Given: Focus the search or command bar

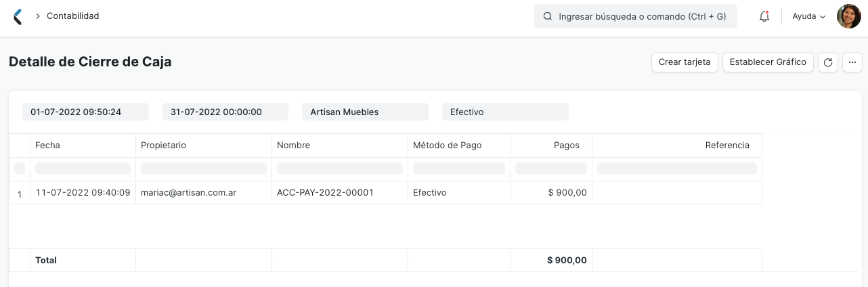Looking at the screenshot, I should [x=641, y=16].
